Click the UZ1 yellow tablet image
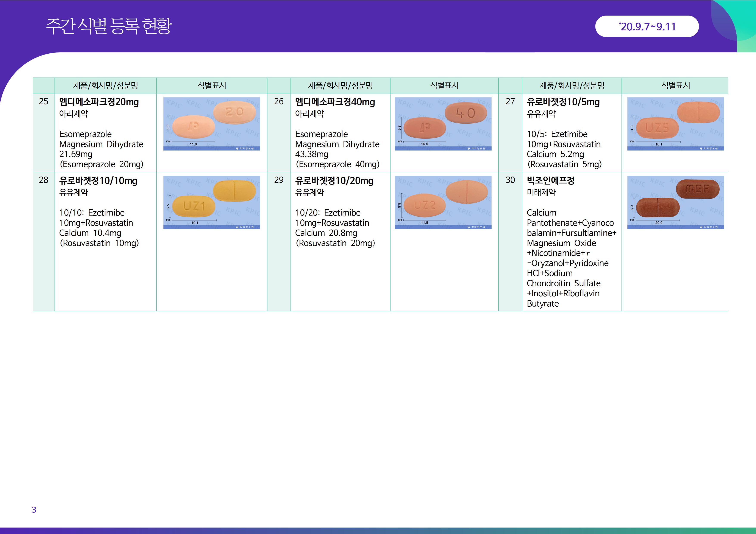This screenshot has height=534, width=756. click(x=211, y=202)
